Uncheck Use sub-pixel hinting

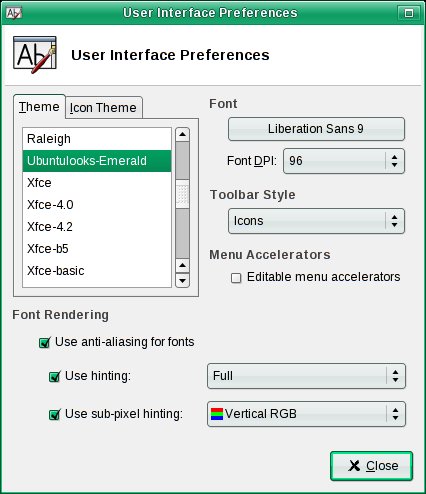tap(55, 414)
